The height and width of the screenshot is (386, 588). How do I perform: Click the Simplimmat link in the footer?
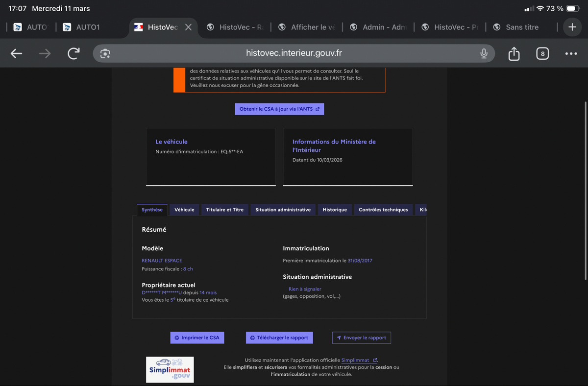(356, 360)
